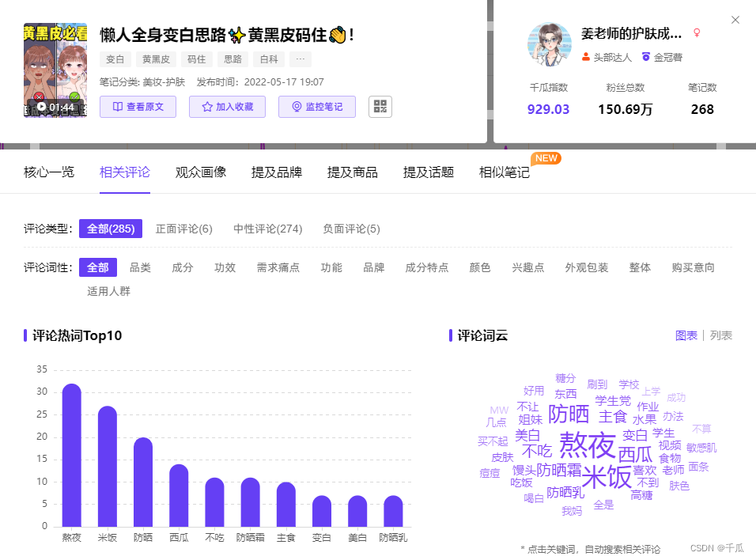Click the 粉丝总数 value 150.69万
The height and width of the screenshot is (560, 756).
[626, 109]
